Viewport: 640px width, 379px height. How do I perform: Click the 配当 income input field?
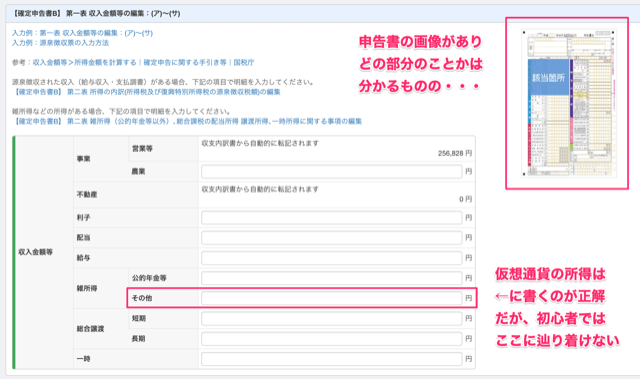331,238
